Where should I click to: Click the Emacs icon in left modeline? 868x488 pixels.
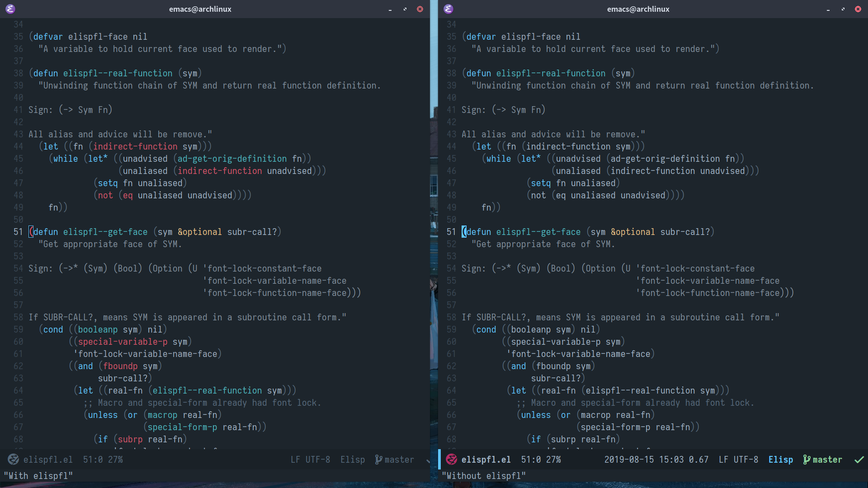[x=13, y=460]
